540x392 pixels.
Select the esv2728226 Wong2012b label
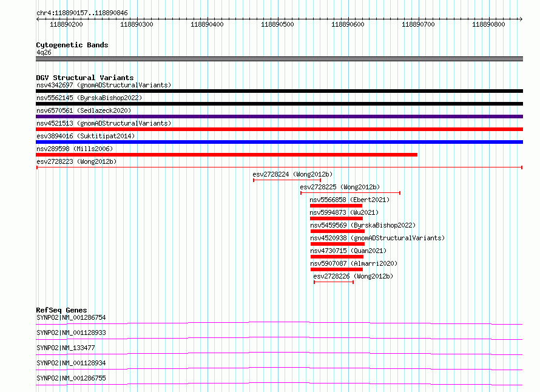pos(353,276)
